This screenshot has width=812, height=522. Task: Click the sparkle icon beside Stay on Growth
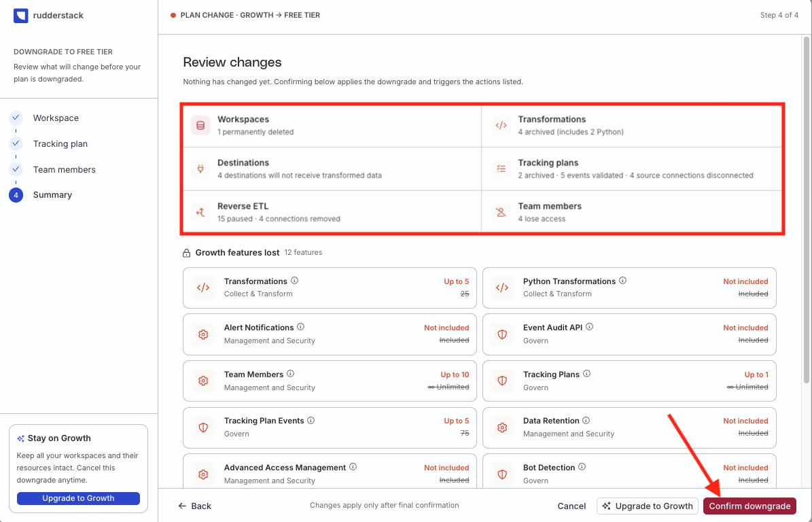20,438
